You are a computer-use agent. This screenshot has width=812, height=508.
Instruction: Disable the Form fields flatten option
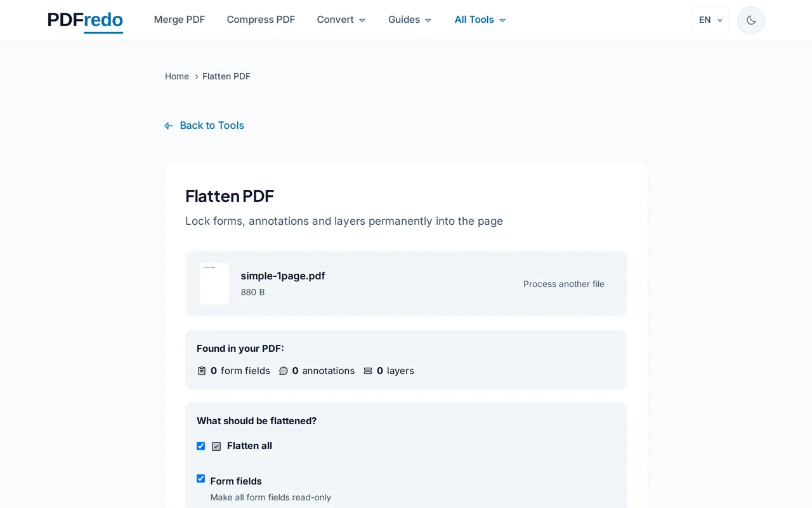click(x=200, y=478)
